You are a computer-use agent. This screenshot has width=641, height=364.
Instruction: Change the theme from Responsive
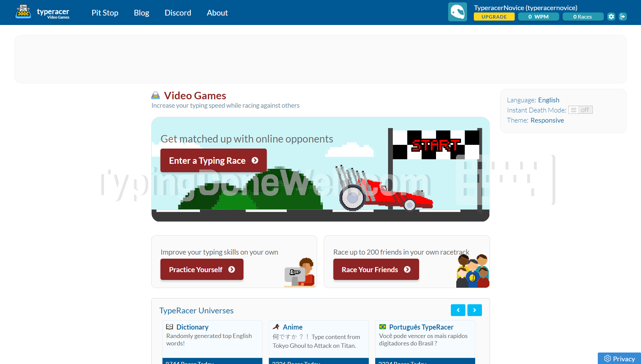pyautogui.click(x=547, y=120)
